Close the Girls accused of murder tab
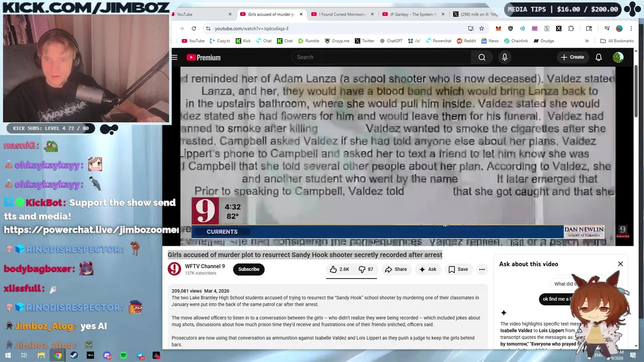Viewport: 644px width, 362px height. (301, 14)
